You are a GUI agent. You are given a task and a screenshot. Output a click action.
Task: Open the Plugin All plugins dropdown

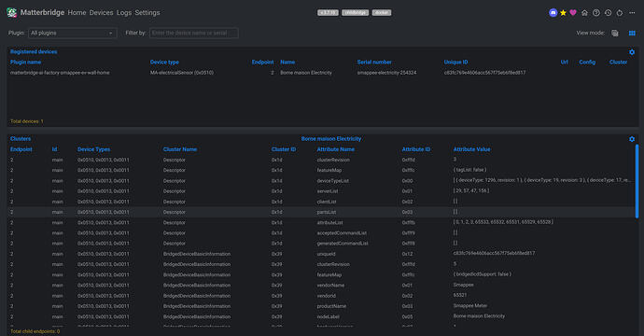[x=72, y=33]
